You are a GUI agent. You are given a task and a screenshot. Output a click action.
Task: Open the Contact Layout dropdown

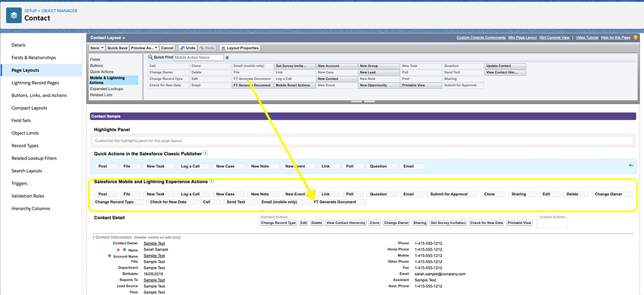108,38
